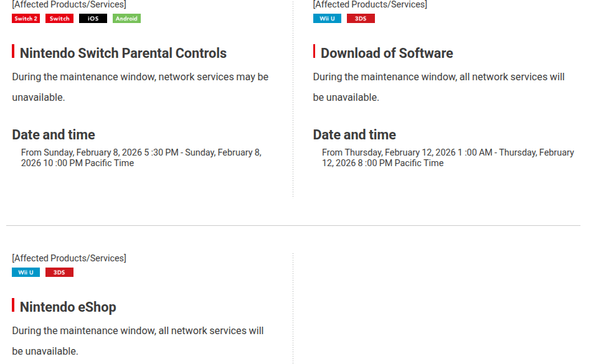This screenshot has width=596, height=364.
Task: Click the Parental Controls 'may be unavailable' description
Action: point(140,86)
